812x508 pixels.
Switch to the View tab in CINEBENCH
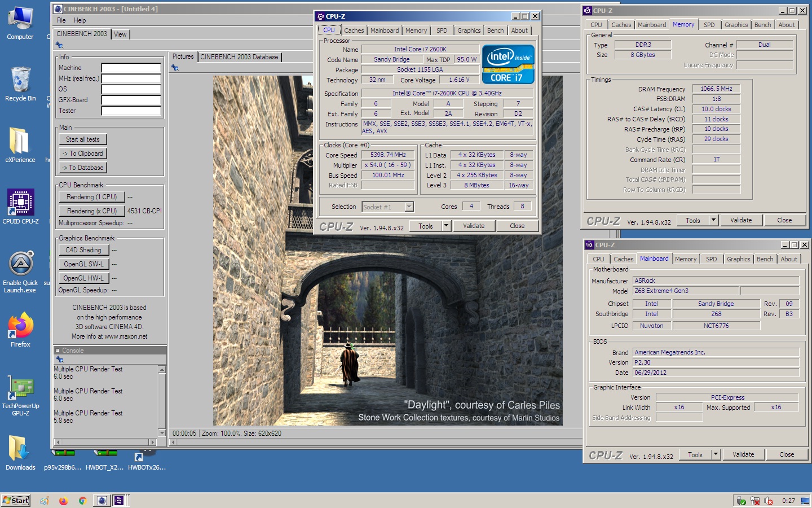(121, 34)
